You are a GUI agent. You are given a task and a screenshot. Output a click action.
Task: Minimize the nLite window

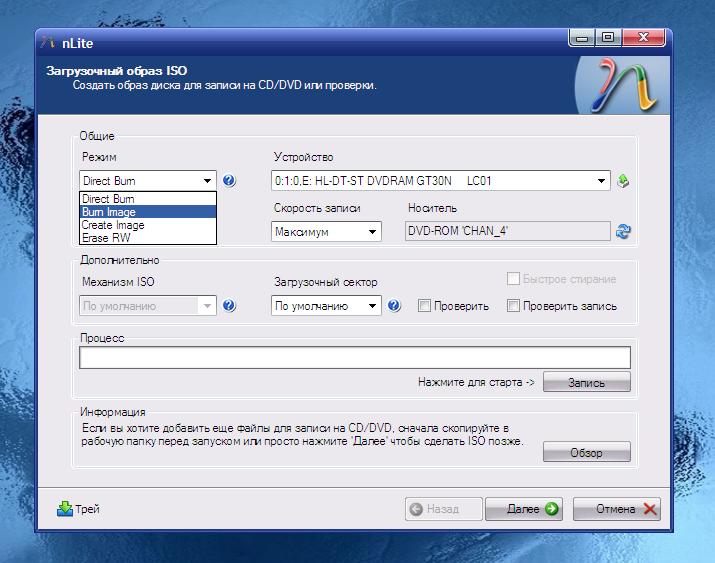pos(582,38)
